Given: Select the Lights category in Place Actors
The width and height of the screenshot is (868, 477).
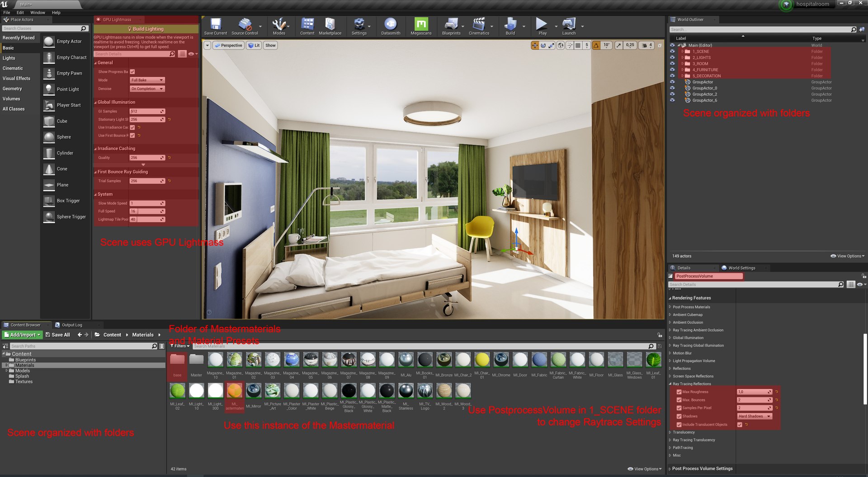Looking at the screenshot, I should tap(9, 58).
